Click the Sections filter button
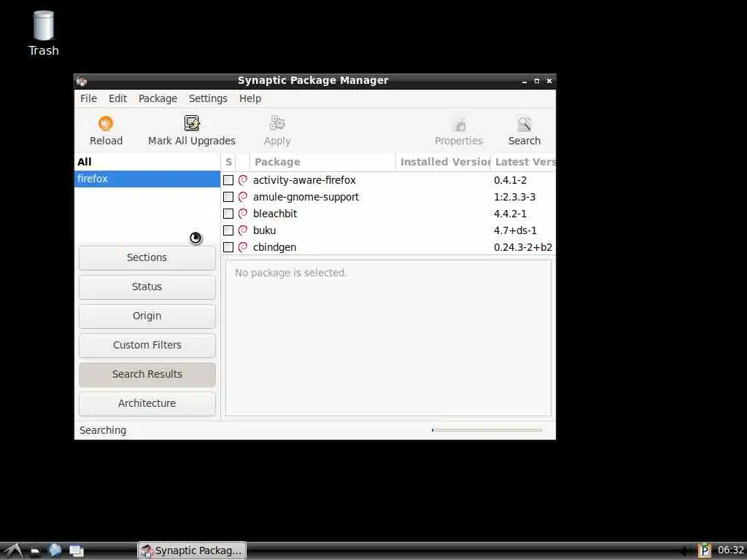Image resolution: width=747 pixels, height=560 pixels. click(x=147, y=257)
